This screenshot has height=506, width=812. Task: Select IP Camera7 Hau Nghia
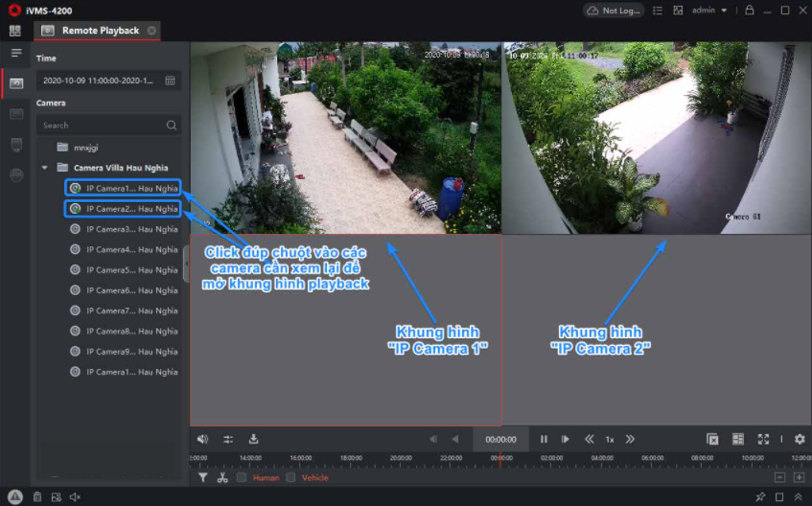click(124, 310)
